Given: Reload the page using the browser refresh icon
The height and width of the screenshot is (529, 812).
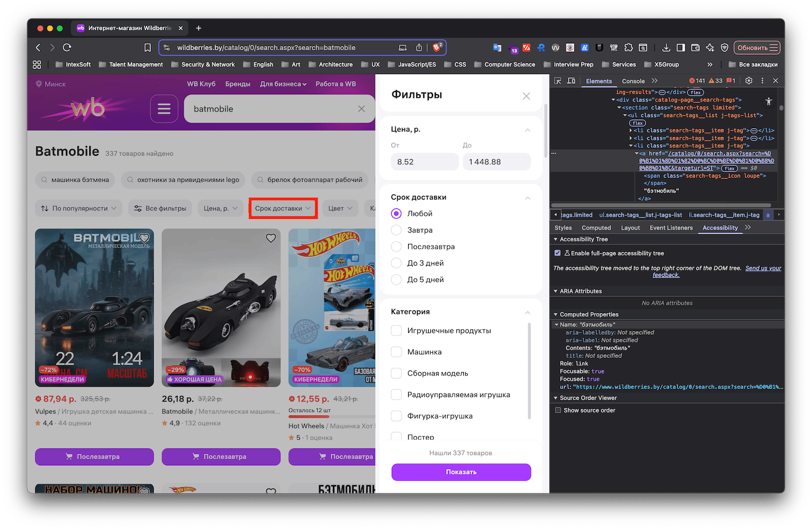Looking at the screenshot, I should click(x=67, y=48).
